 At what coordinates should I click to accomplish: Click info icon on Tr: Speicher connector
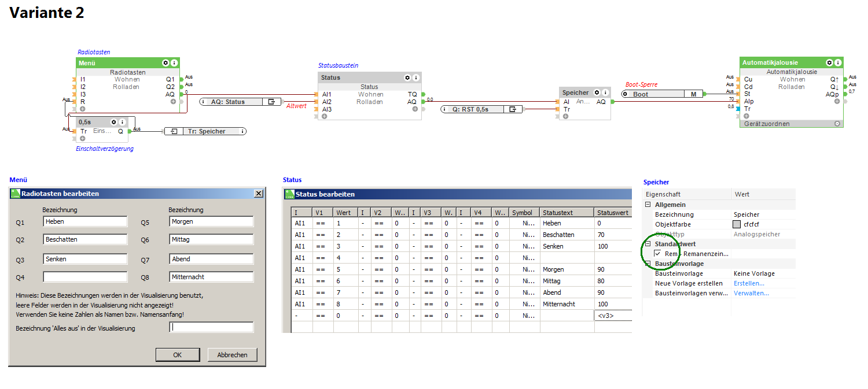point(242,132)
